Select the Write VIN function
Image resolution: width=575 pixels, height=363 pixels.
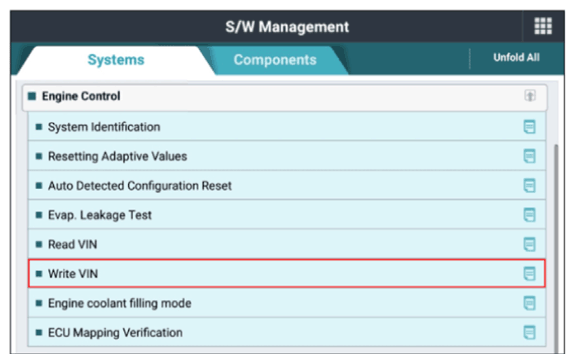[x=287, y=274]
